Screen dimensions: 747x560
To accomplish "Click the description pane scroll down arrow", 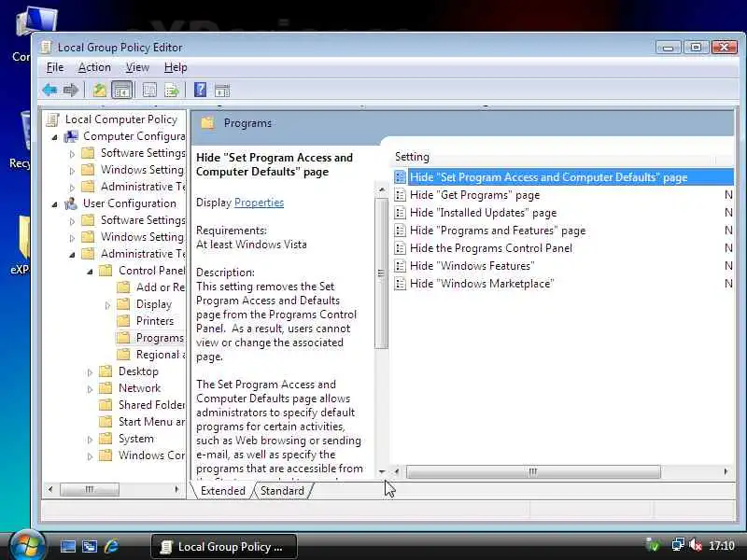I will (x=381, y=472).
